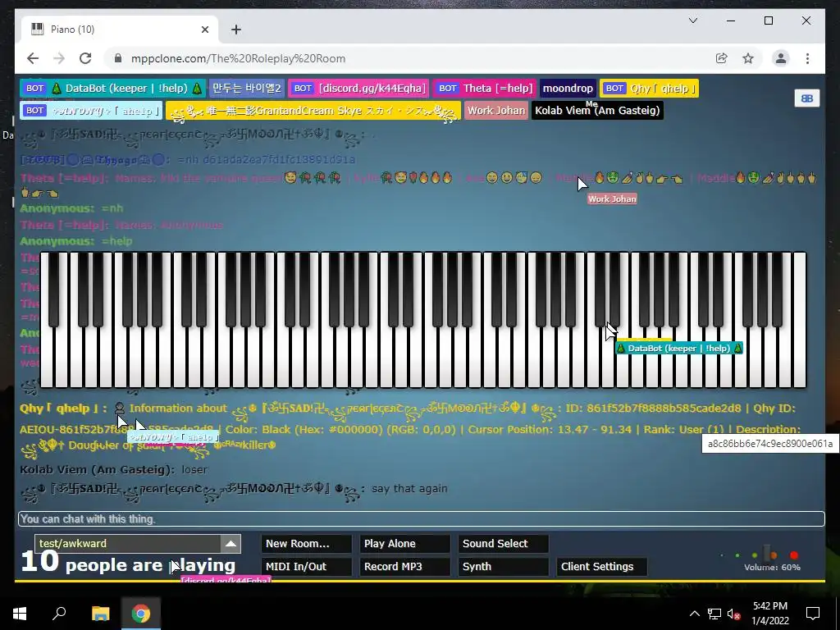The width and height of the screenshot is (840, 630).
Task: Open Windows taskbar search
Action: click(x=59, y=614)
